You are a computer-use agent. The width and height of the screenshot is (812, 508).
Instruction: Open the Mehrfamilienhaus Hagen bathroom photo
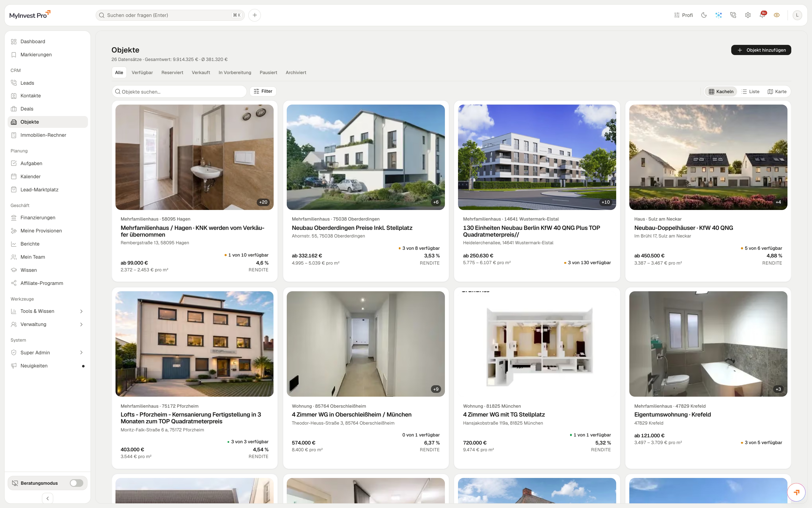[x=195, y=157]
